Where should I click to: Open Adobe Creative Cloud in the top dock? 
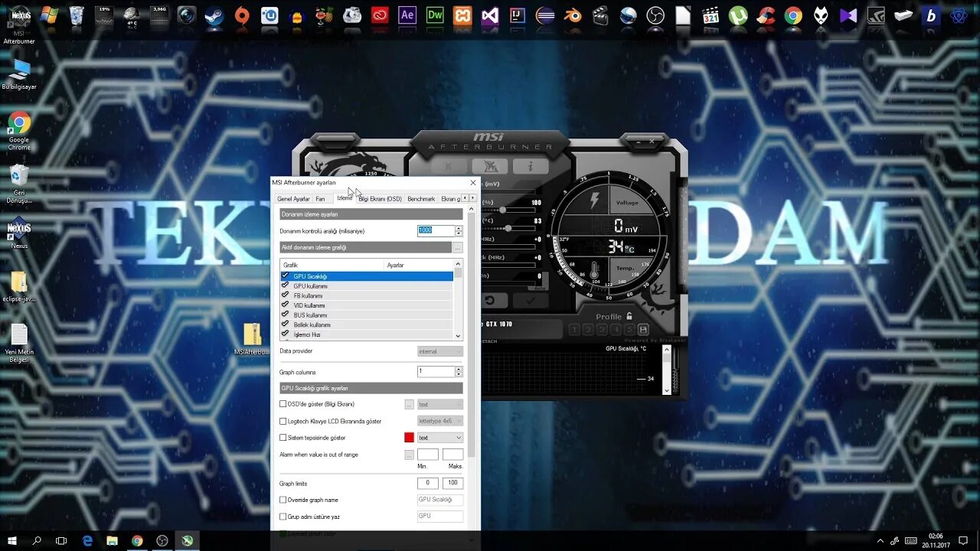point(380,15)
